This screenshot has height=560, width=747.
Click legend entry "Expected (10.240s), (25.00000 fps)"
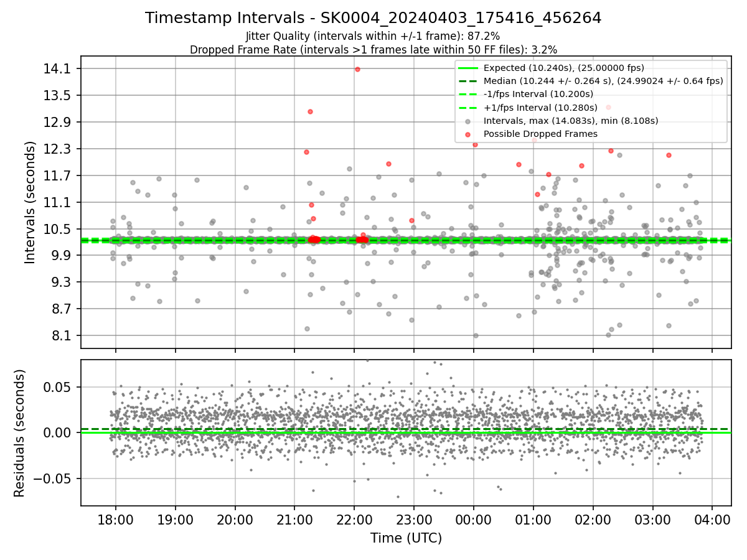point(563,68)
